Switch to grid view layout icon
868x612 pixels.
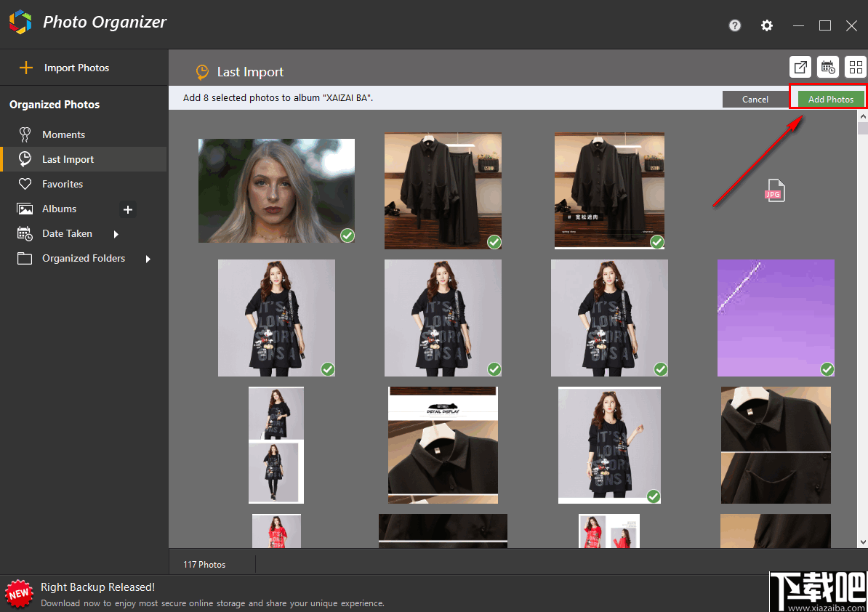(x=856, y=67)
